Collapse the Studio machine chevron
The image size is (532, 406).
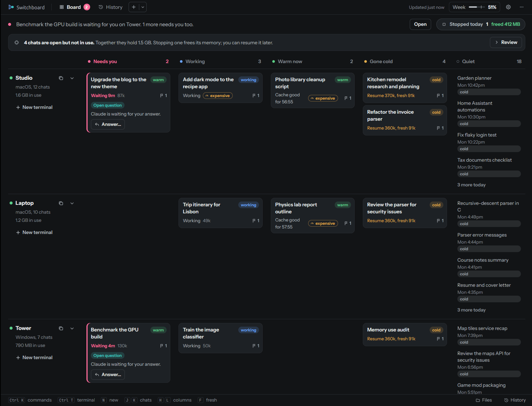coord(72,78)
